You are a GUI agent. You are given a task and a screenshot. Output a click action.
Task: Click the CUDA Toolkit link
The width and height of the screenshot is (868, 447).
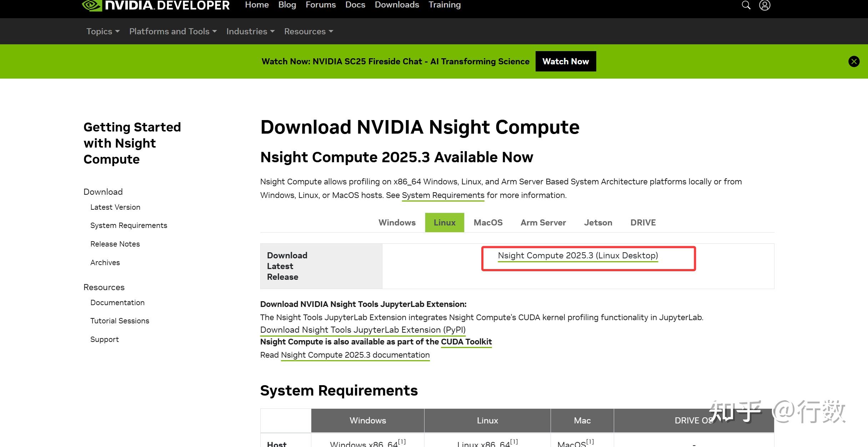(x=466, y=342)
